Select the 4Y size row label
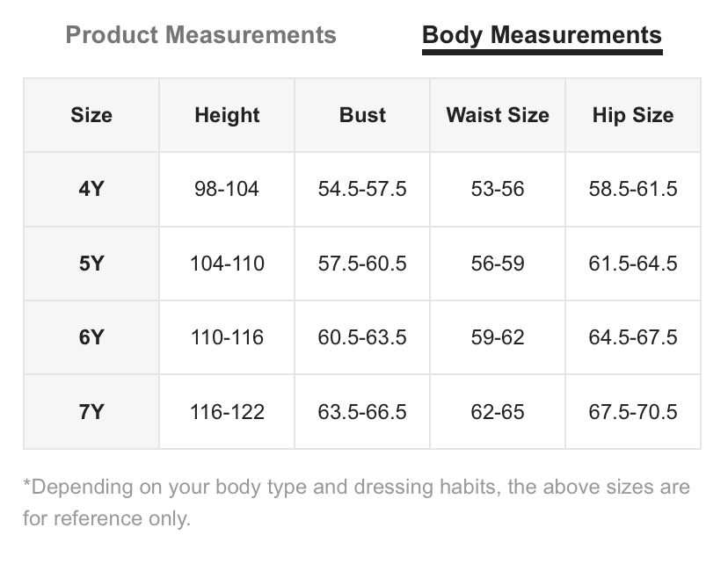Viewport: 728px width, 564px height. point(91,189)
